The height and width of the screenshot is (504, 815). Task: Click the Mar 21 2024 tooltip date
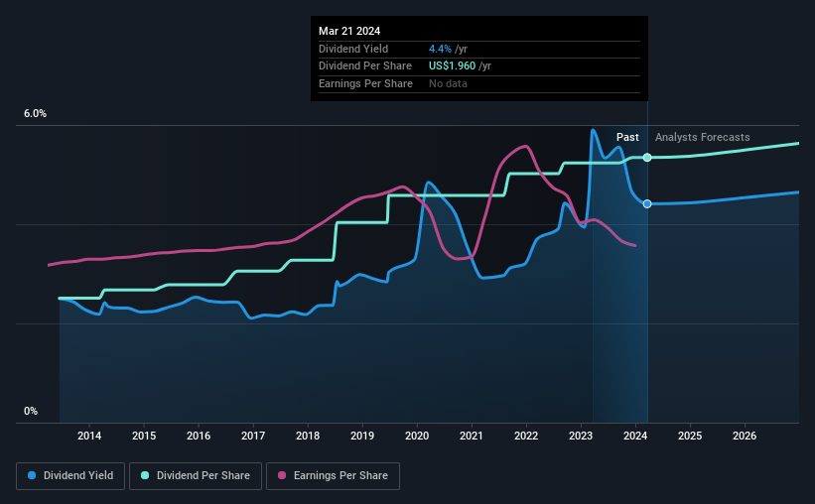(349, 31)
